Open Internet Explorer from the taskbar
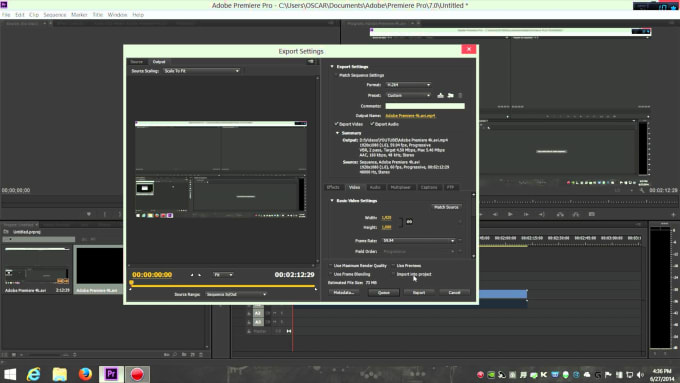Screen dimensions: 680x383 [x=33, y=374]
